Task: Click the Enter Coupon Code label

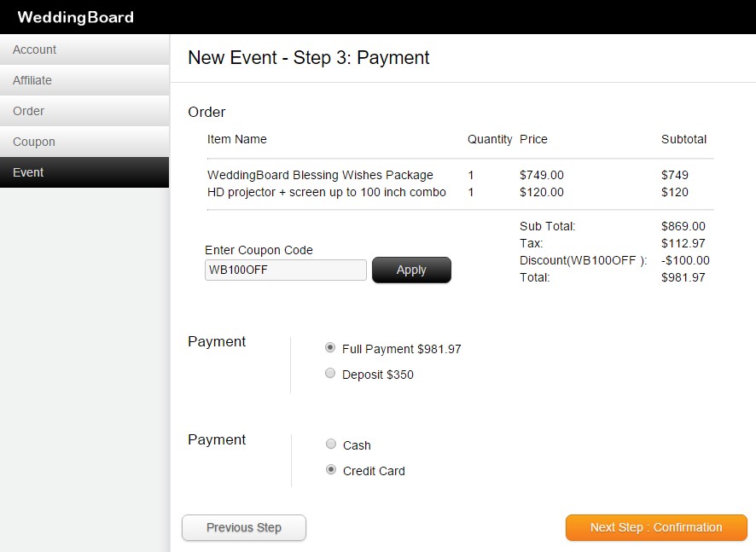Action: coord(259,250)
